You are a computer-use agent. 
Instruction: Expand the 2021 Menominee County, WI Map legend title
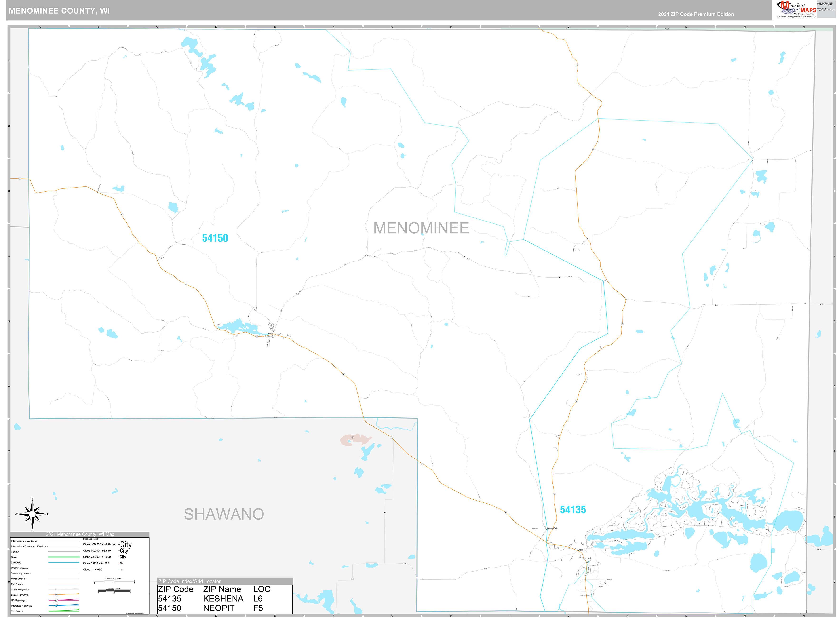(80, 534)
